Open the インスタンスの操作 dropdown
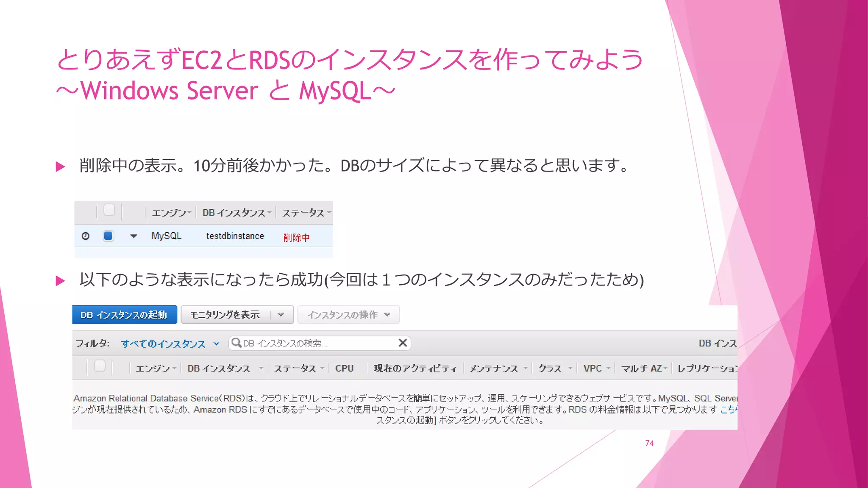868x488 pixels. (348, 315)
